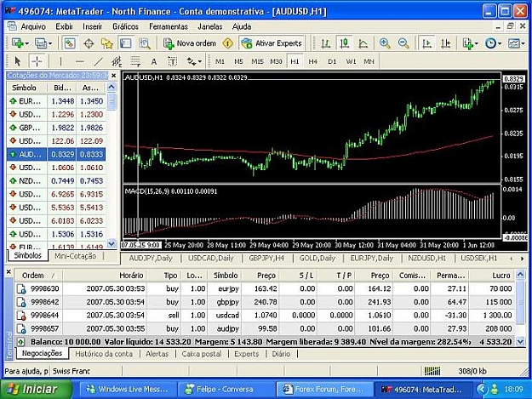Toggle chart auto scroll icon
The image size is (532, 399).
(x=426, y=43)
